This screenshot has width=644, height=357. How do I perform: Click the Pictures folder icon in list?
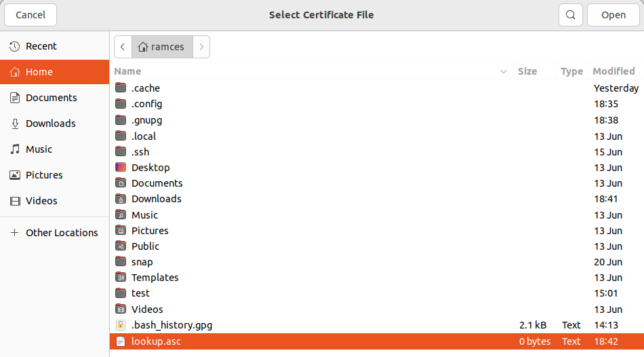pyautogui.click(x=121, y=230)
